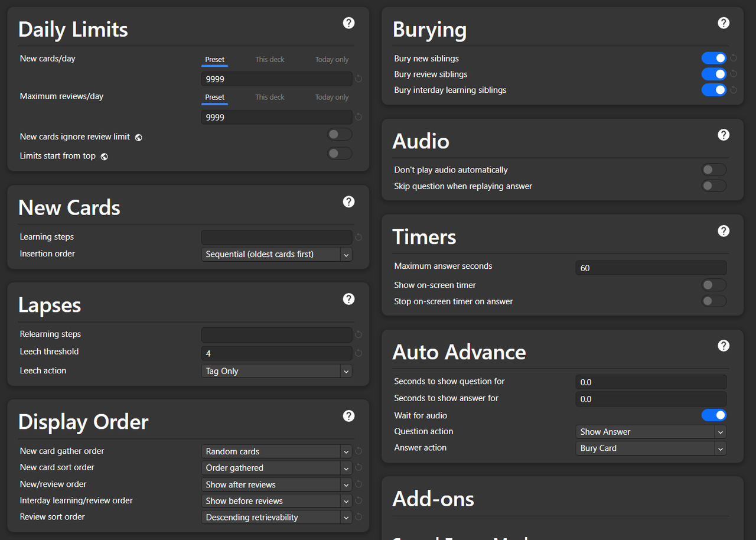This screenshot has width=756, height=540.
Task: Click the Learning steps input field
Action: coord(276,238)
